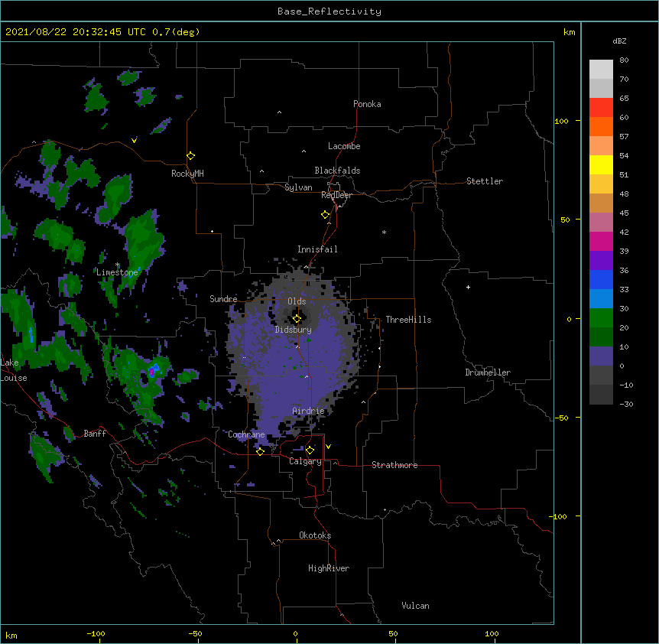Click the Blackfalds city label
The height and width of the screenshot is (644, 659).
click(337, 171)
